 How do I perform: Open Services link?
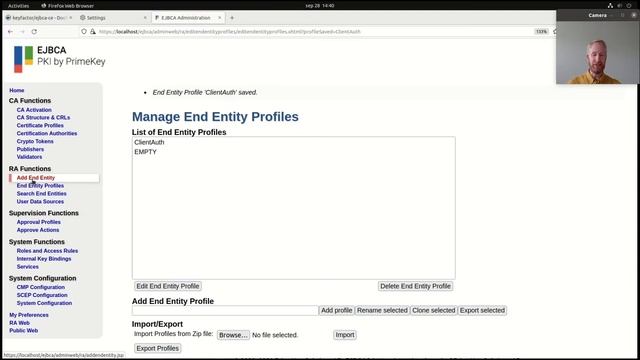click(x=27, y=267)
